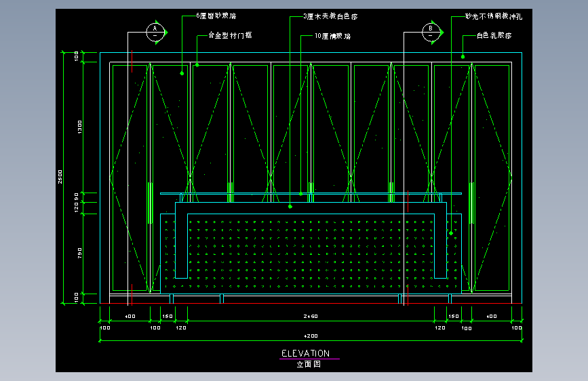The image size is (588, 381).
Task: Select the "10厘清玻璃" annotation text
Action: pyautogui.click(x=332, y=36)
